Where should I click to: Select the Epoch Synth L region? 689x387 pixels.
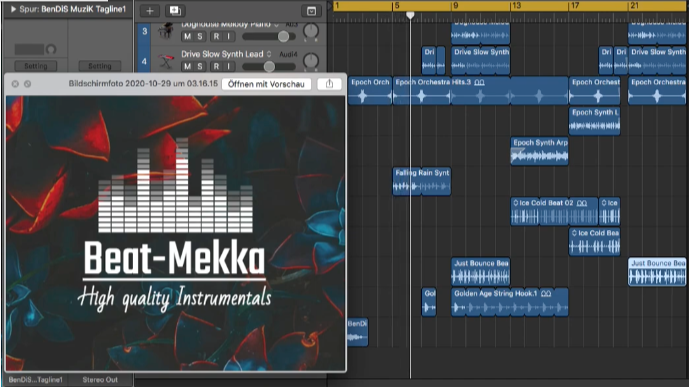coord(595,121)
